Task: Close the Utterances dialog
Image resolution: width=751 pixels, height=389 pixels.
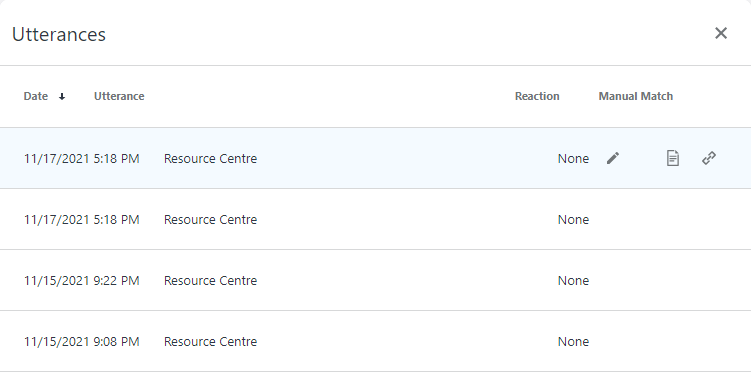Action: click(721, 33)
